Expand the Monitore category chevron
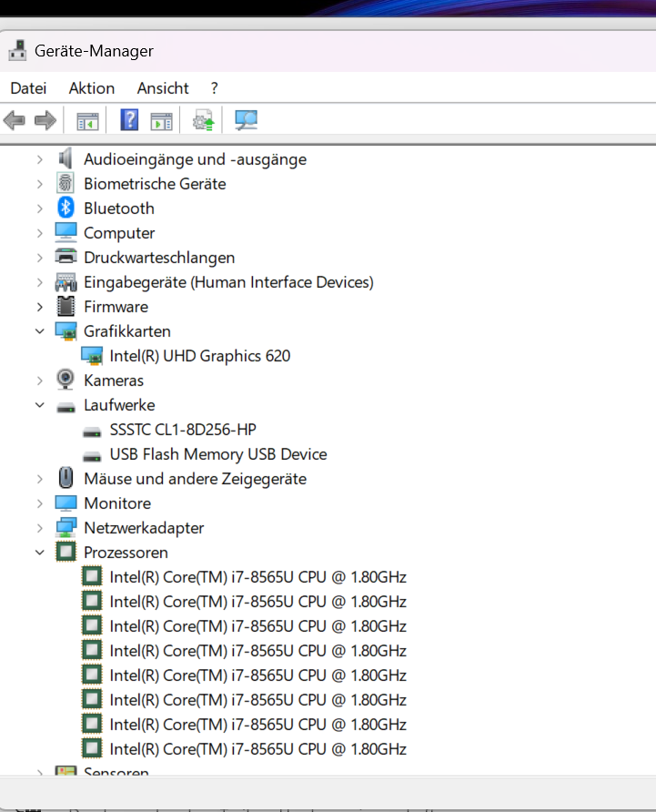This screenshot has width=656, height=812. (x=40, y=503)
